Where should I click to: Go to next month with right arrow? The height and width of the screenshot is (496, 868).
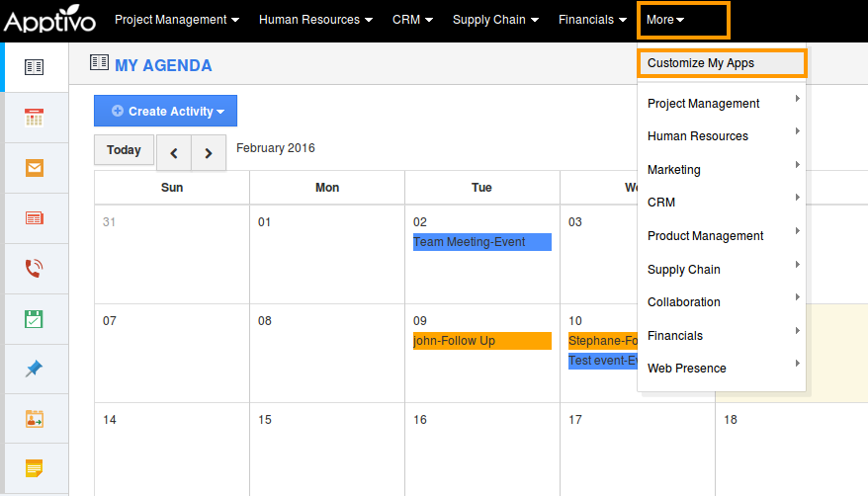pyautogui.click(x=209, y=153)
